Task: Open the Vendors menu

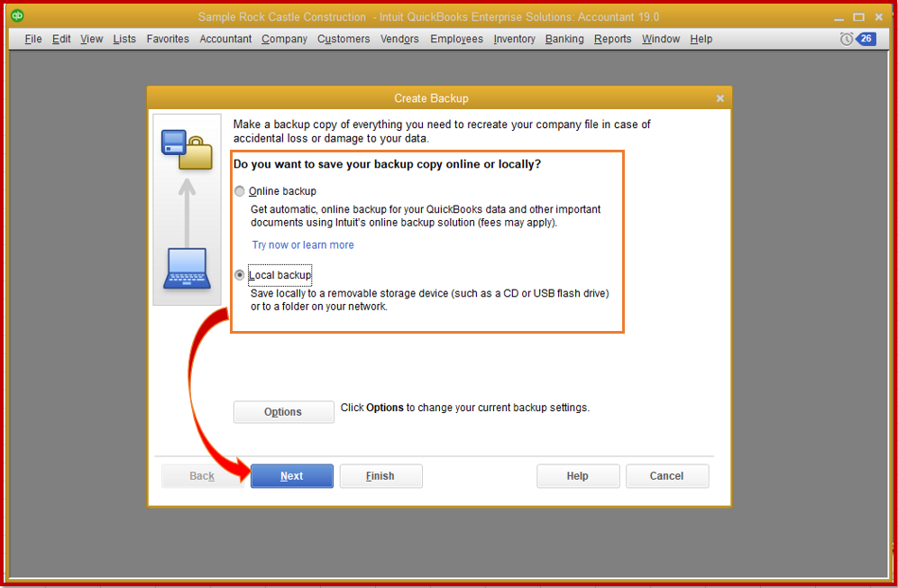Action: coord(399,39)
